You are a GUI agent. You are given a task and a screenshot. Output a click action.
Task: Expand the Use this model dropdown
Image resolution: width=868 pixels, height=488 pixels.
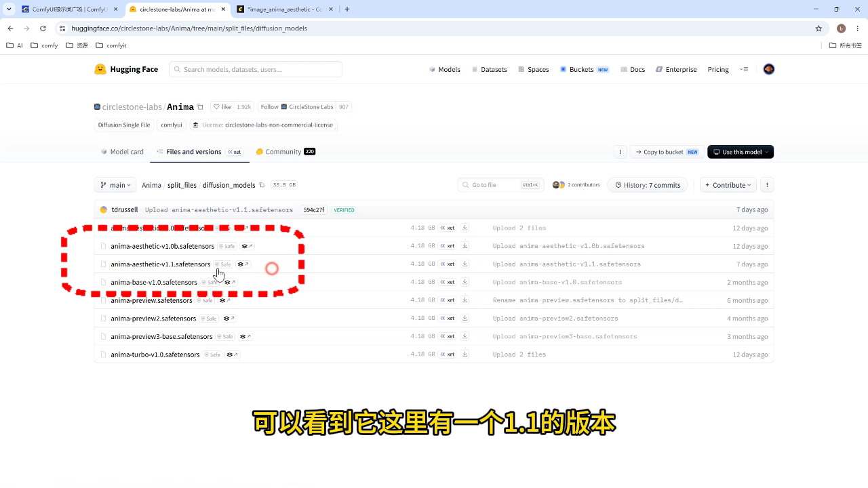click(x=741, y=152)
